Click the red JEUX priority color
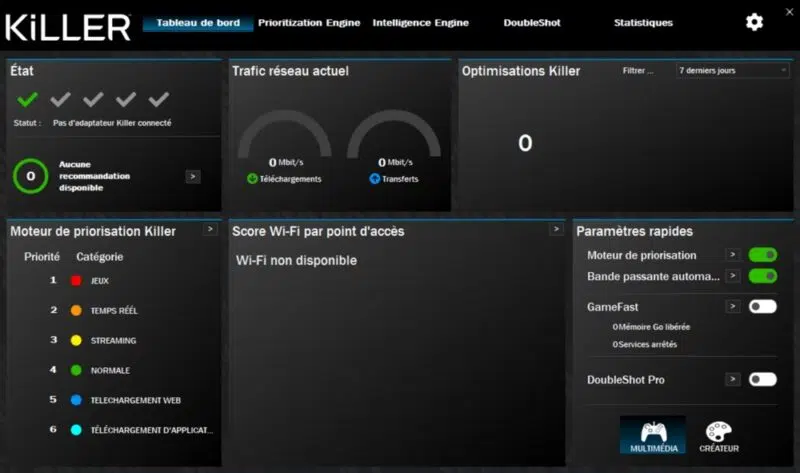 tap(76, 281)
